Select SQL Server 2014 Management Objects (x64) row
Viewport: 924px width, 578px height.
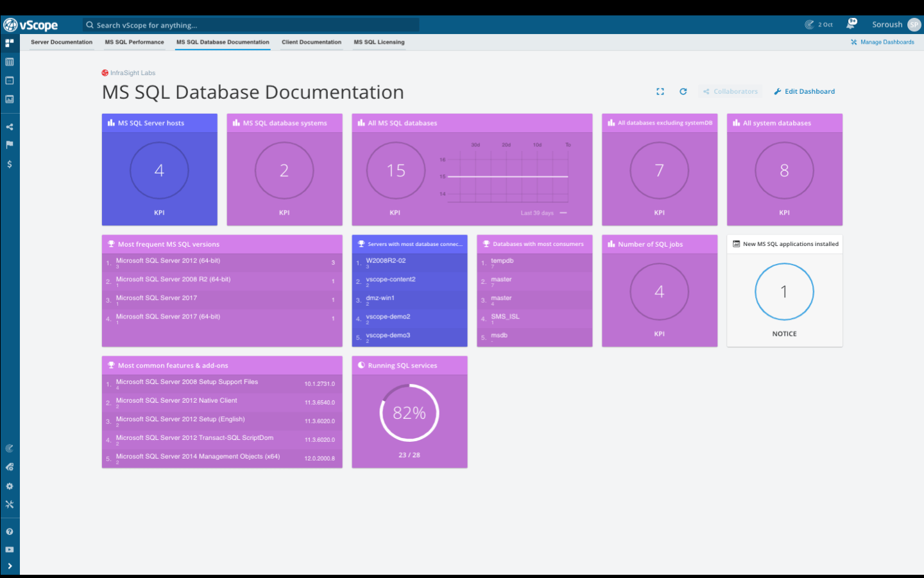[x=222, y=459]
